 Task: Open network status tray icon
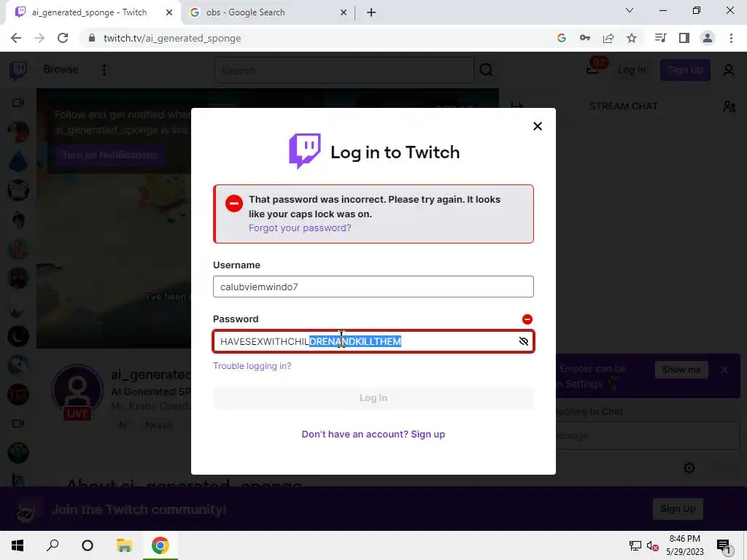635,545
